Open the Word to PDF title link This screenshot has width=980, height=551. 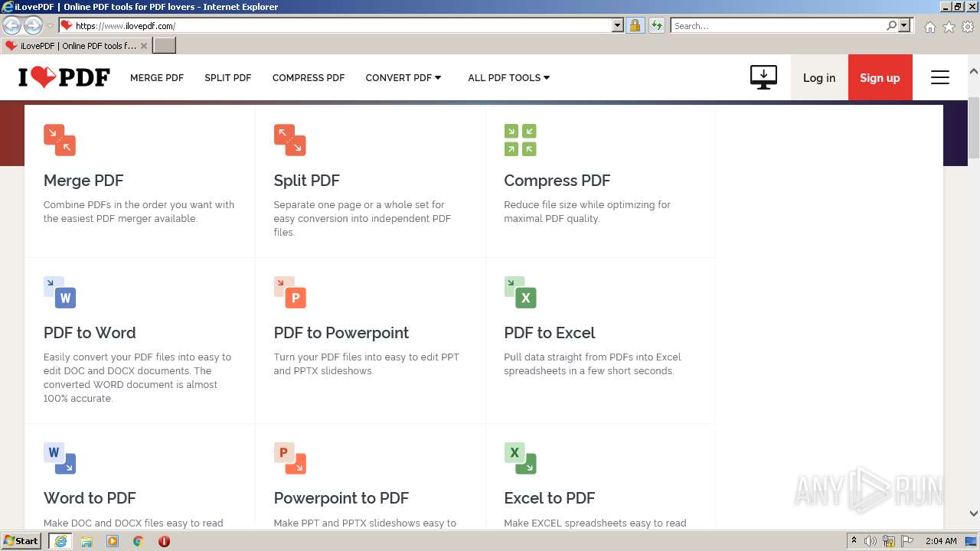(x=90, y=498)
